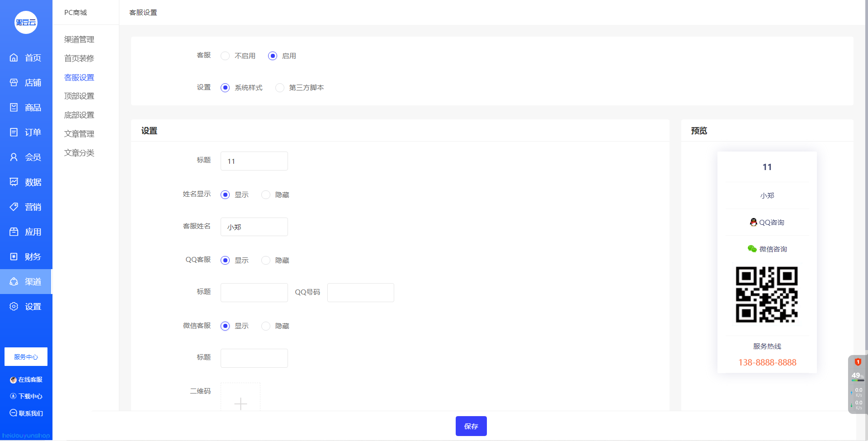This screenshot has width=868, height=441.
Task: Focus the 客服姓名 field containing 小郑
Action: pos(254,227)
